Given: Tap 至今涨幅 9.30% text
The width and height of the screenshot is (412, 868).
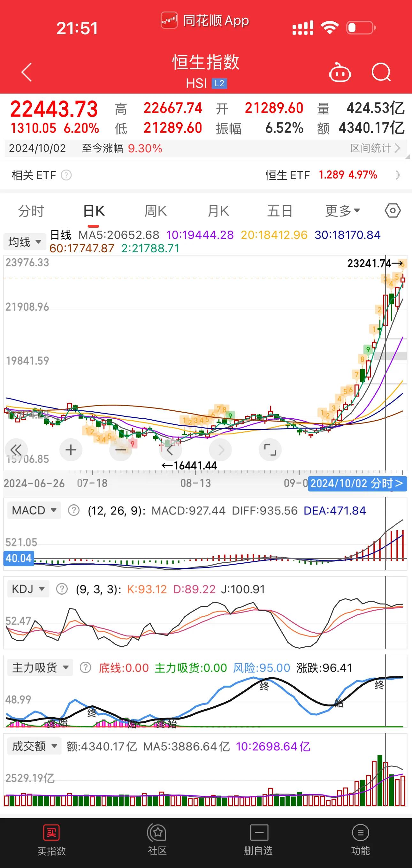Looking at the screenshot, I should (122, 148).
